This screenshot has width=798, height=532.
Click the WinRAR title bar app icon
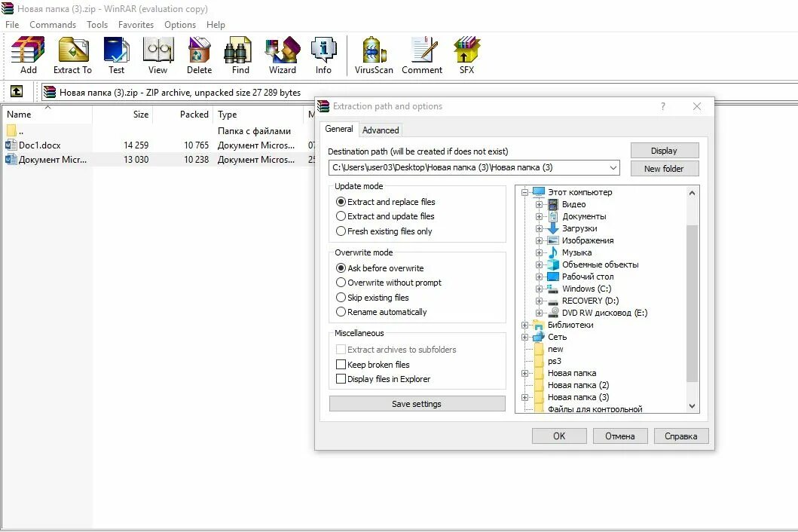coord(8,8)
